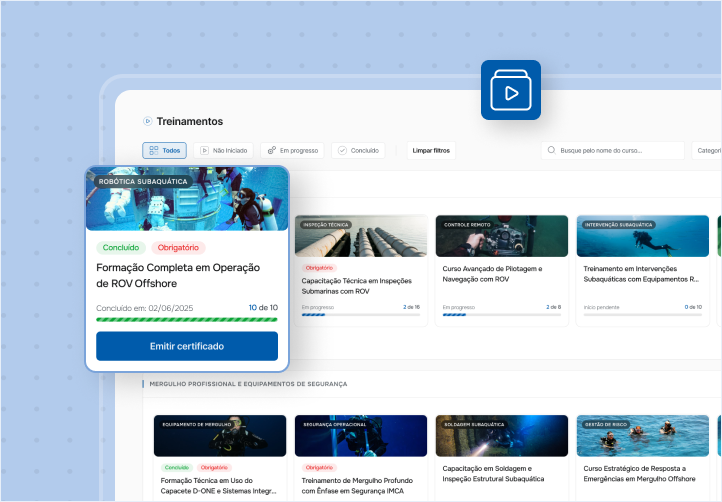The image size is (722, 502).
Task: Click the green Concluído badge on ROV card
Action: pyautogui.click(x=121, y=248)
